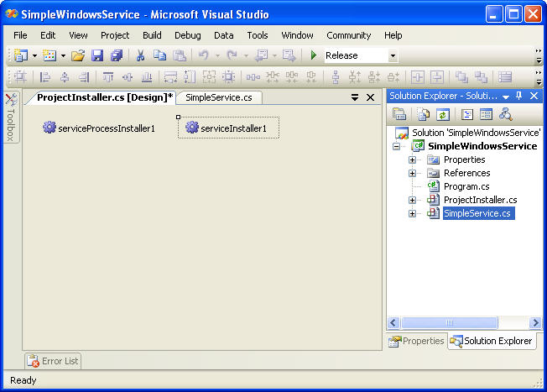
Task: Click the Align Lefts layout icon
Action: [45, 76]
